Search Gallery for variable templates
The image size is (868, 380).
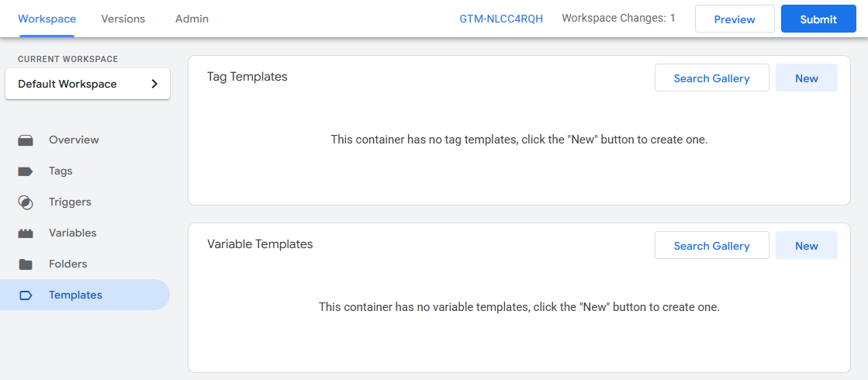[711, 246]
